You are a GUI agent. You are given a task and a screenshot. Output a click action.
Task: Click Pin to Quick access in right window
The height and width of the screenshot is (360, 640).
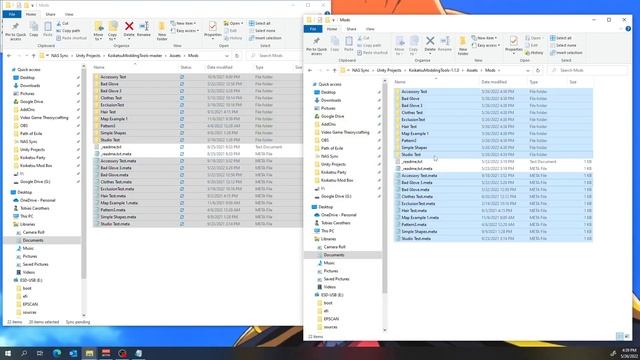pyautogui.click(x=316, y=45)
